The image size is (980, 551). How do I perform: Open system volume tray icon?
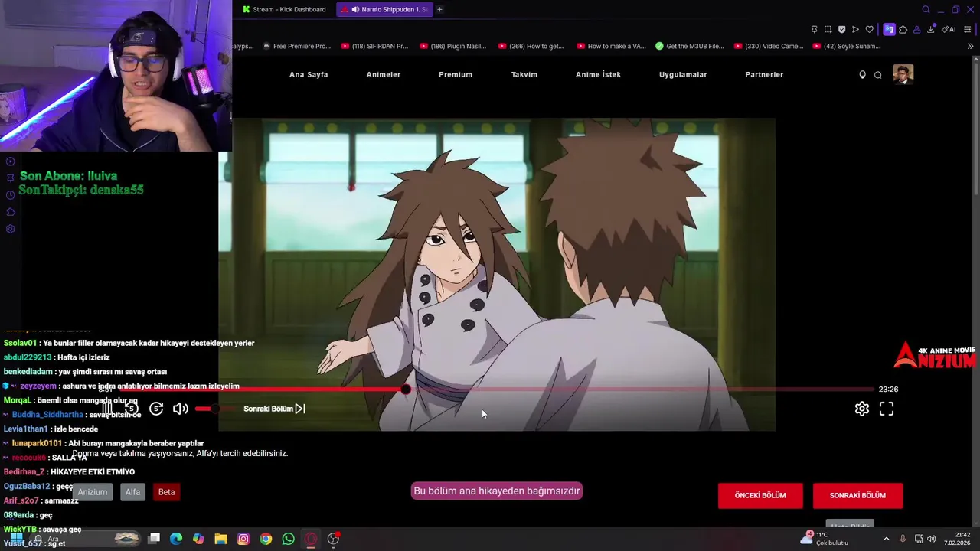(x=932, y=539)
